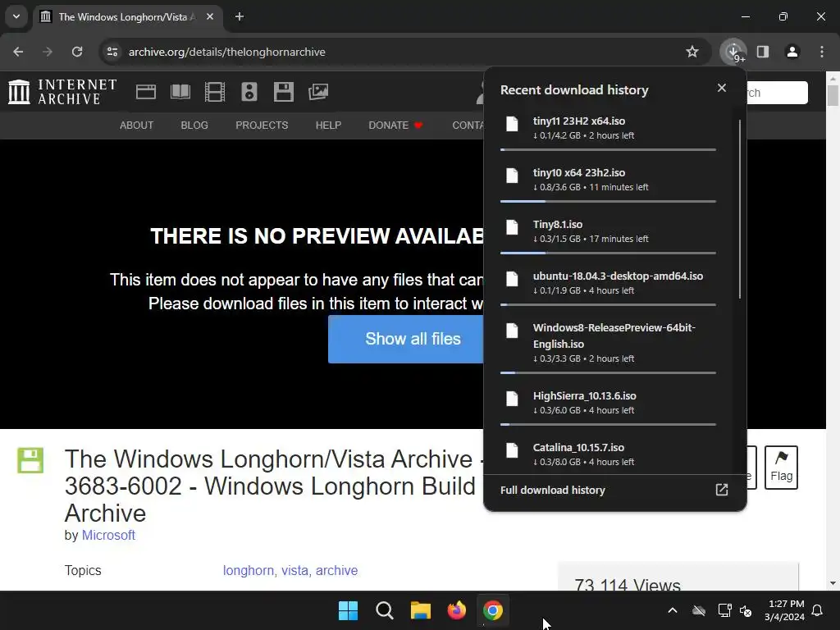Image resolution: width=840 pixels, height=630 pixels.
Task: Open full download history external link icon
Action: click(722, 490)
